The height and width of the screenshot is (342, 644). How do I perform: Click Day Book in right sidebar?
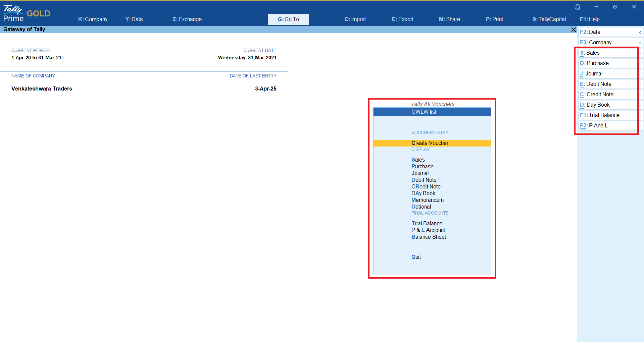click(607, 105)
